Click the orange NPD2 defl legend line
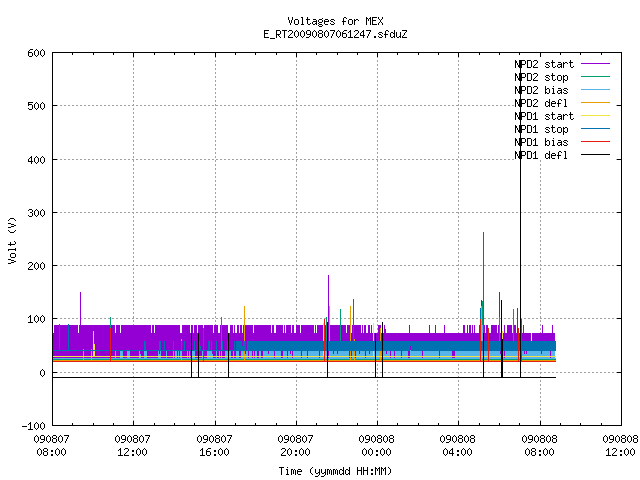640x480 pixels. [595, 103]
